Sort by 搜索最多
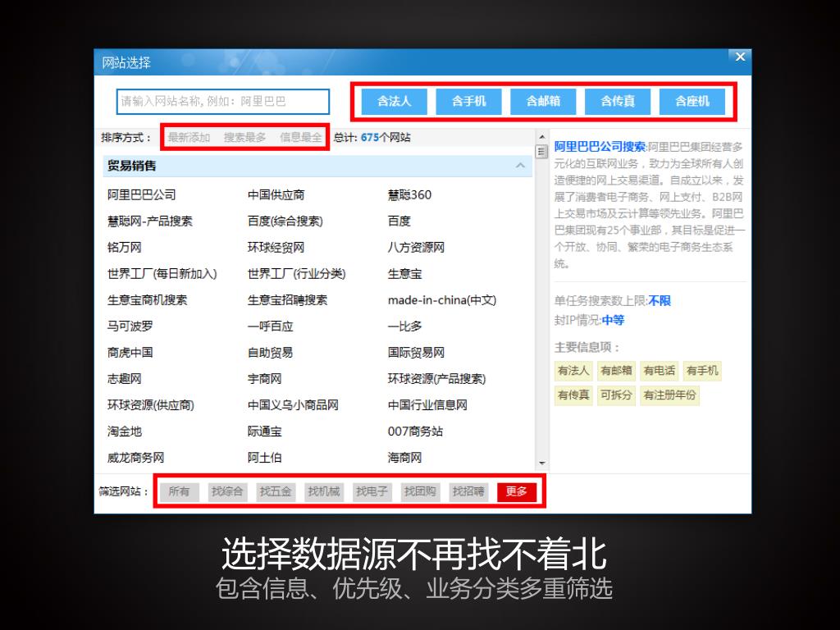The image size is (840, 630). pos(244,137)
